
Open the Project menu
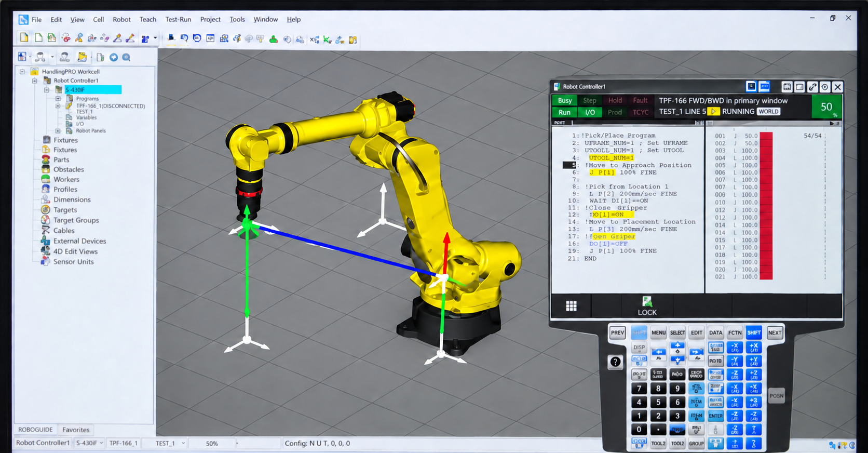210,20
